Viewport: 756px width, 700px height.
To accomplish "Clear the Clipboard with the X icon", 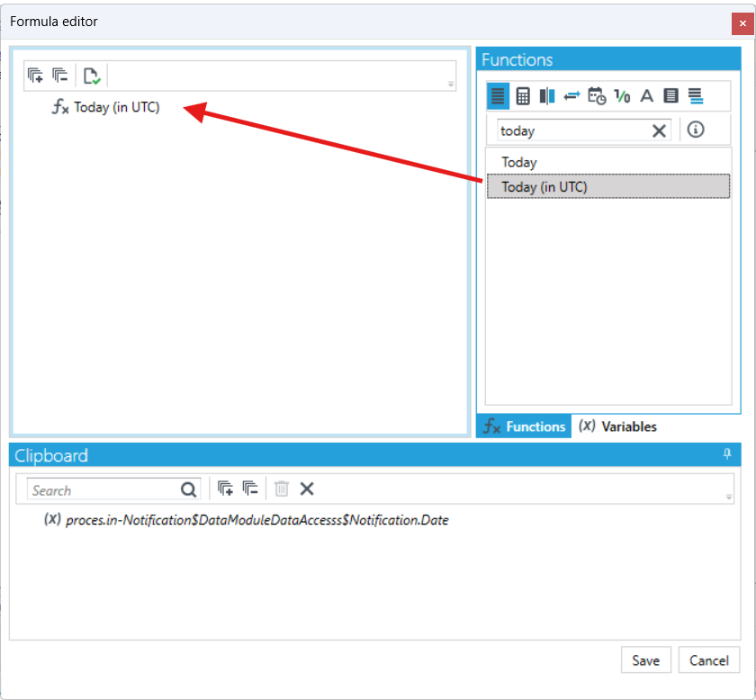I will [x=307, y=489].
